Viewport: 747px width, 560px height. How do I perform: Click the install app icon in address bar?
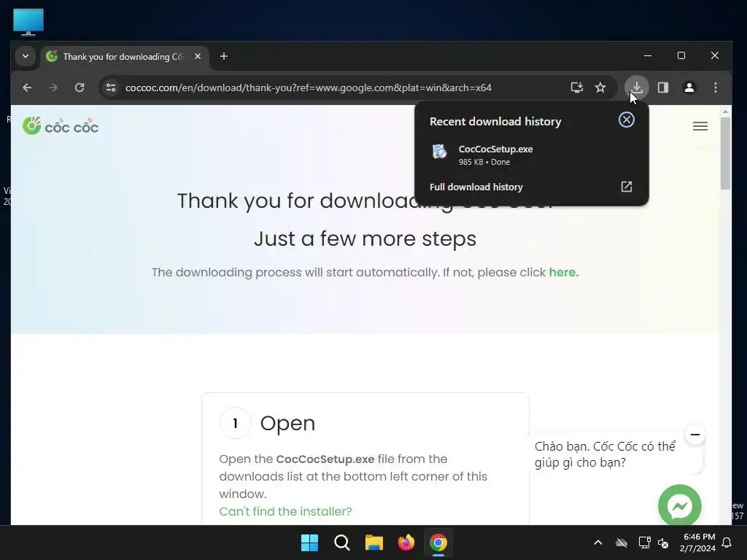tap(577, 87)
